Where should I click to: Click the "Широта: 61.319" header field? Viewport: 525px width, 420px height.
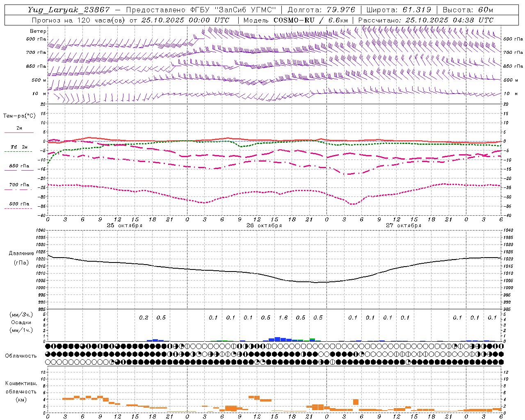pyautogui.click(x=399, y=10)
